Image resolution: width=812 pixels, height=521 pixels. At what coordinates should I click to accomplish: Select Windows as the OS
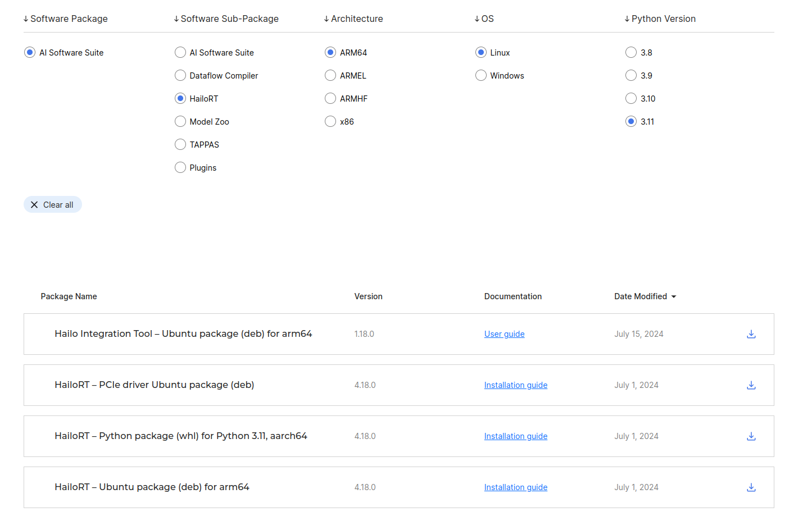(x=481, y=75)
